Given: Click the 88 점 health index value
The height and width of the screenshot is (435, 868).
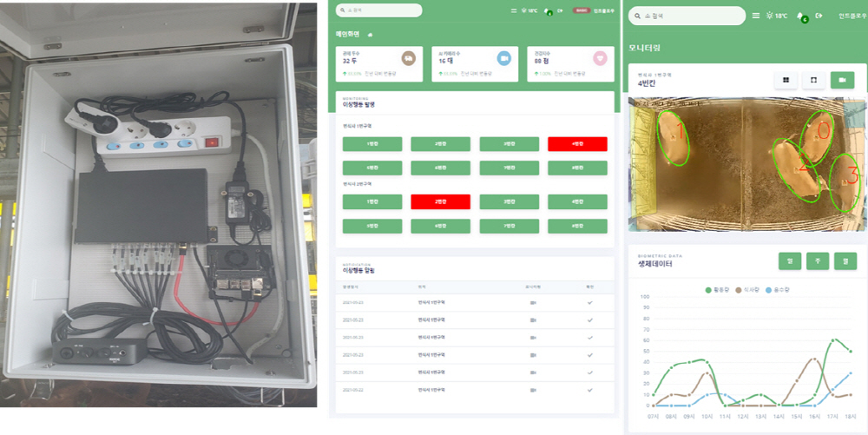Looking at the screenshot, I should point(541,61).
